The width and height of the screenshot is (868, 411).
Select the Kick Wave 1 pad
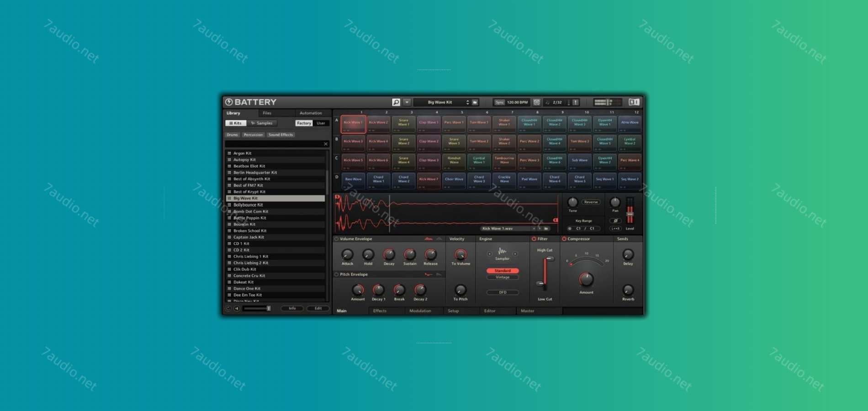353,124
